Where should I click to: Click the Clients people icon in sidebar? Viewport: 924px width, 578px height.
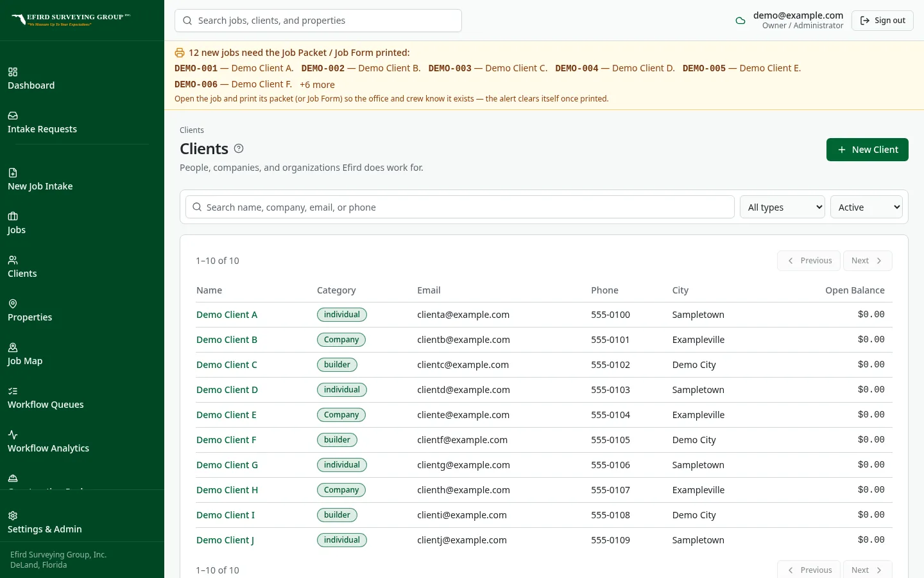pyautogui.click(x=13, y=260)
